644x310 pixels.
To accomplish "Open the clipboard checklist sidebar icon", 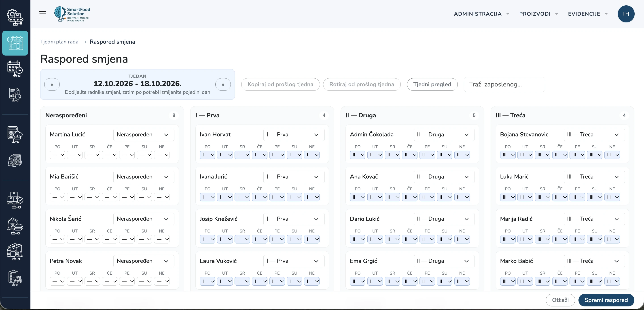I will tap(15, 278).
